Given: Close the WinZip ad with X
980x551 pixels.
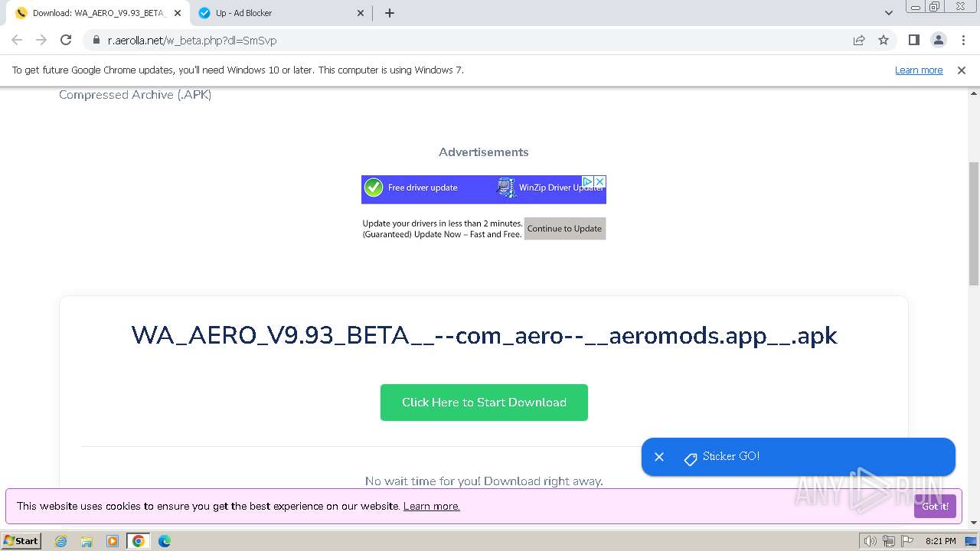Looking at the screenshot, I should click(x=600, y=181).
